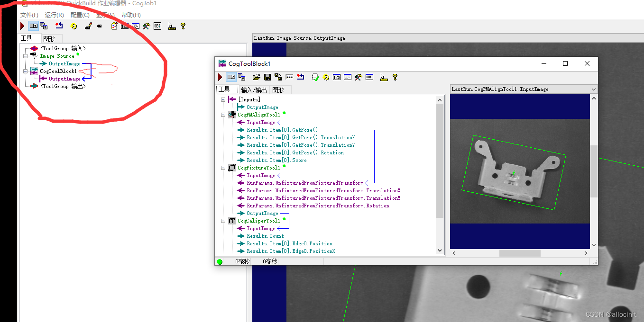Image resolution: width=644 pixels, height=322 pixels.
Task: Click the dotted box icon in CogToolBlock1 toolbar
Action: tap(289, 77)
